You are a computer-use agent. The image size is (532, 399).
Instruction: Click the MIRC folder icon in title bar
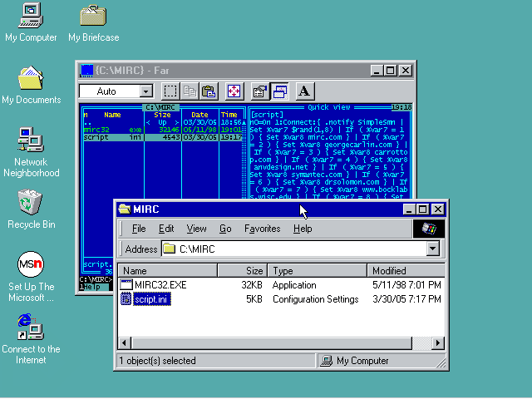[125, 209]
